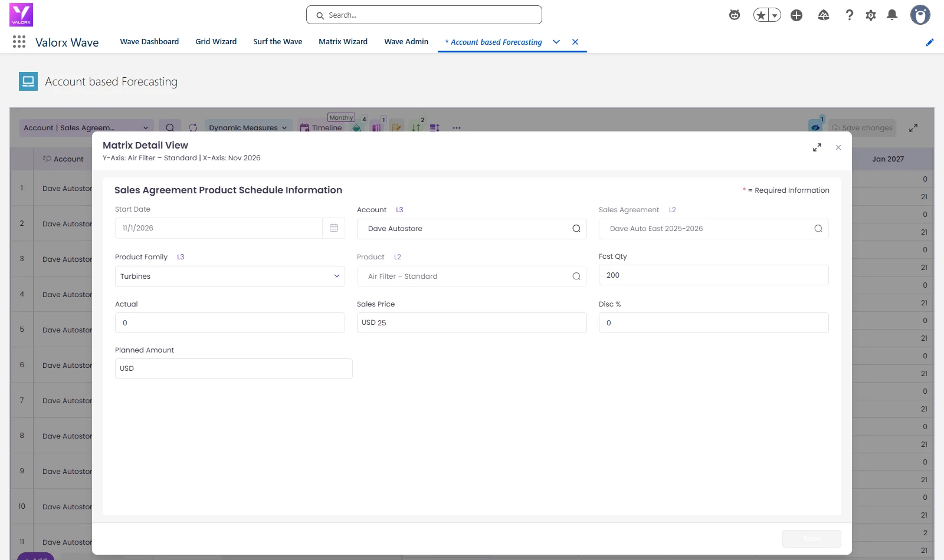Click the Account lookup search icon
Viewport: 944px width, 560px height.
576,229
